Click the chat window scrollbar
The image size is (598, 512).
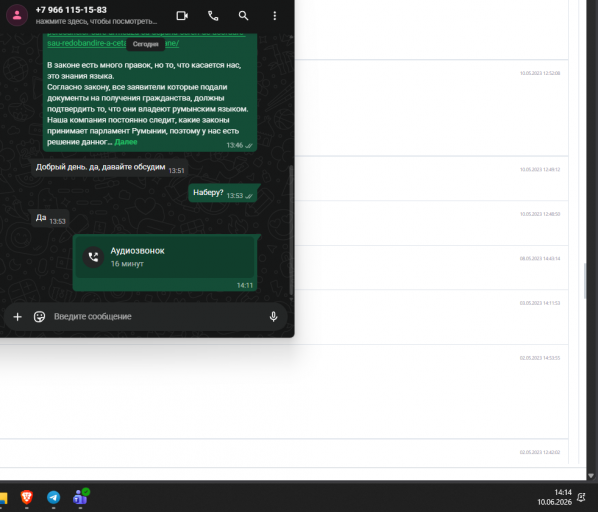pos(291,230)
